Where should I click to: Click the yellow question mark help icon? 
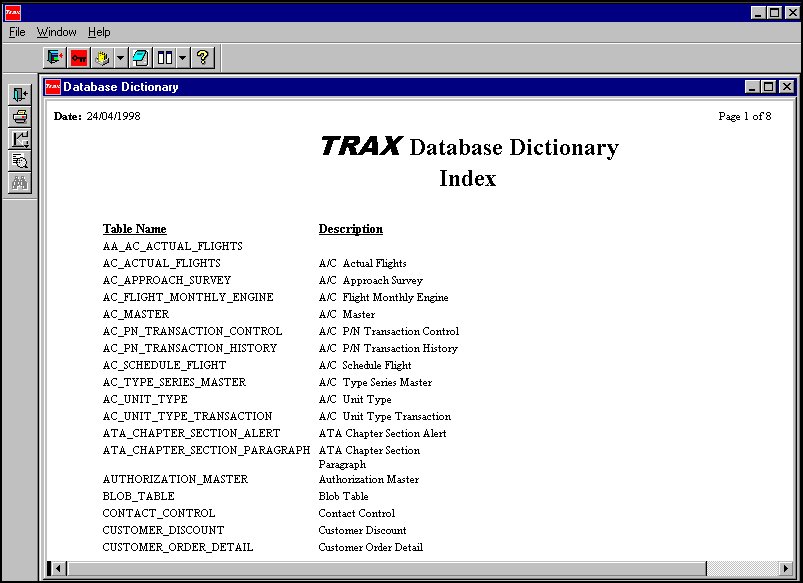pyautogui.click(x=203, y=57)
